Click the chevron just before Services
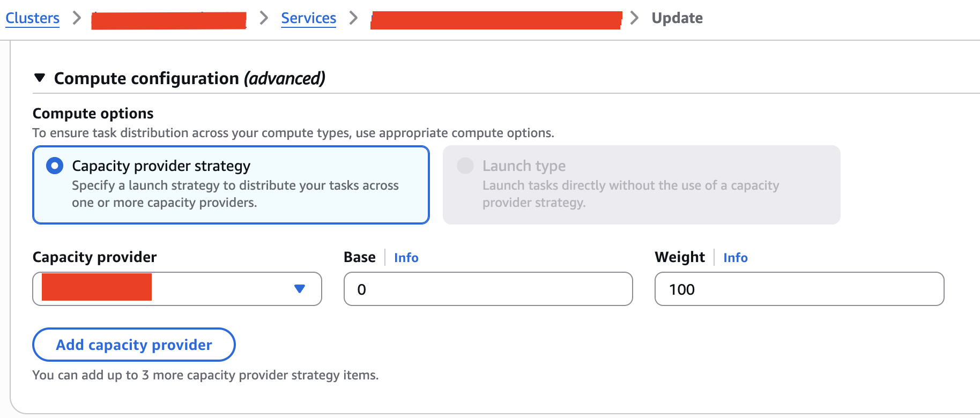The width and height of the screenshot is (980, 418). 263,18
